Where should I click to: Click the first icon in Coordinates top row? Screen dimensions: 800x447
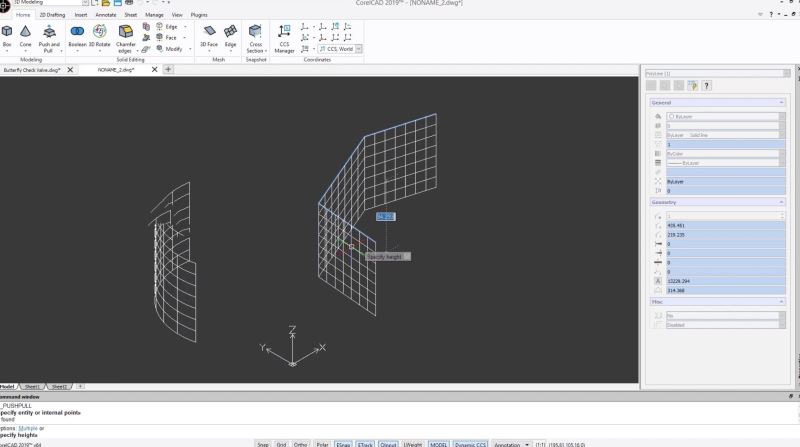[305, 26]
